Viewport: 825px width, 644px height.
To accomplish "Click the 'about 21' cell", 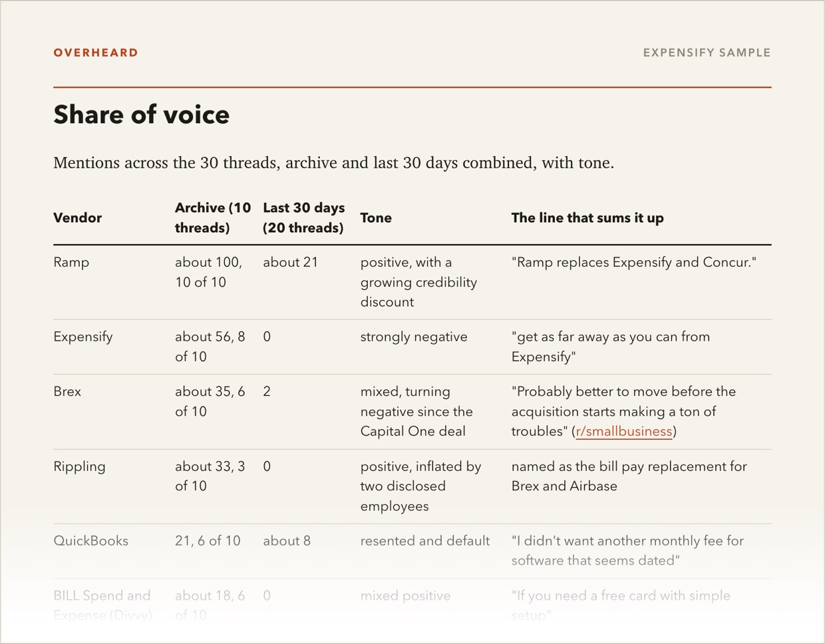I will (291, 262).
